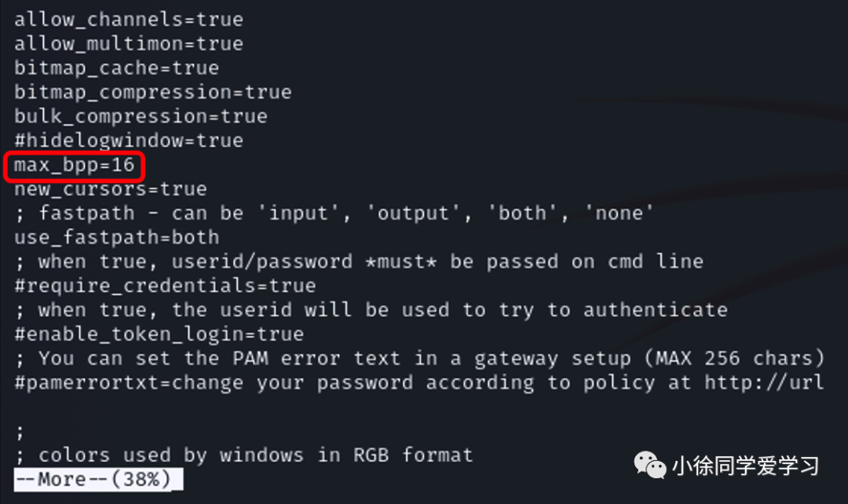Click the allow_channels=true line
Screen dimensions: 848x504
(x=129, y=20)
